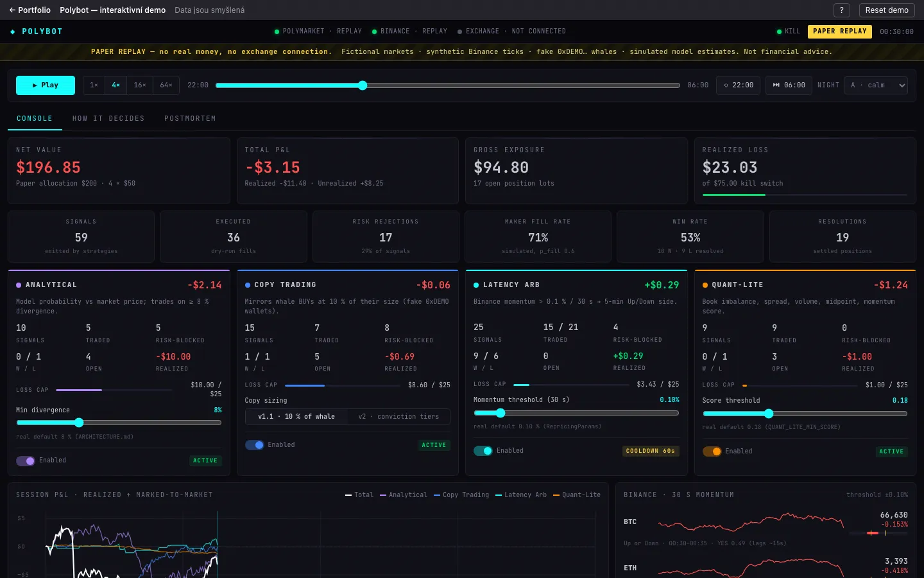Set playback speed to 1×
The width and height of the screenshot is (924, 578).
[x=94, y=85]
